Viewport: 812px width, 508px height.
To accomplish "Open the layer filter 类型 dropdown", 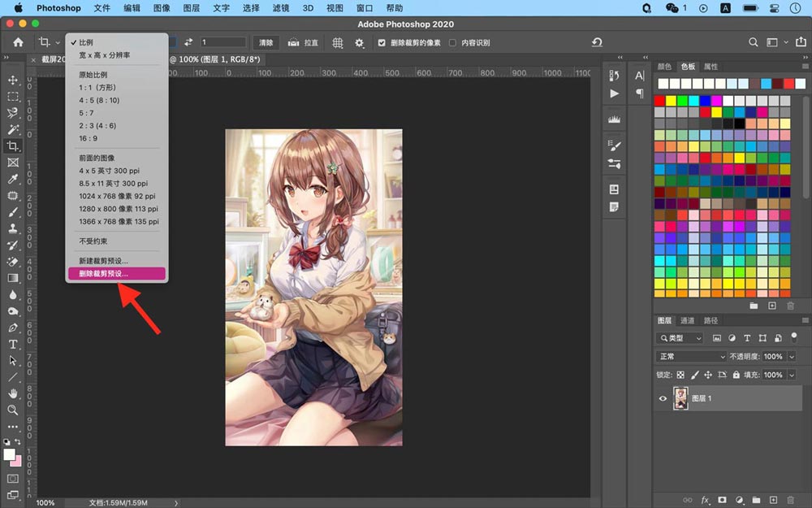I will click(680, 338).
